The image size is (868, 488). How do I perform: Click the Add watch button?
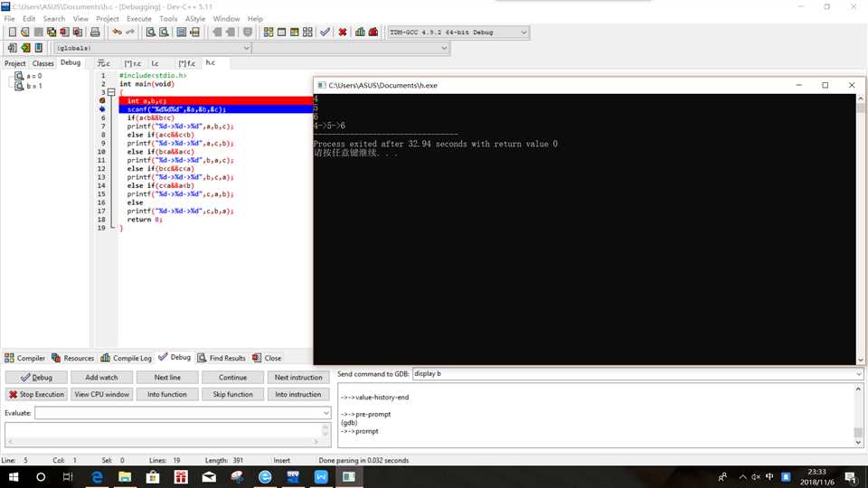[x=101, y=378]
